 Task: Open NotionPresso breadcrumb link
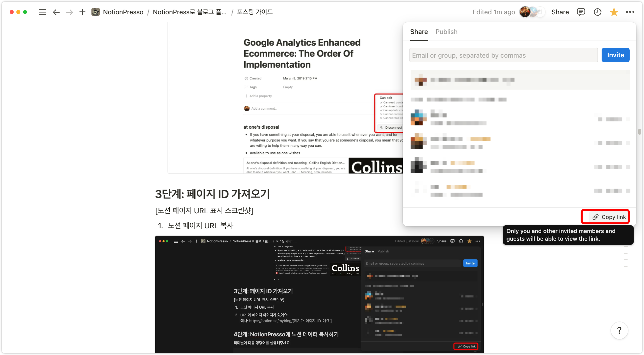pyautogui.click(x=123, y=12)
